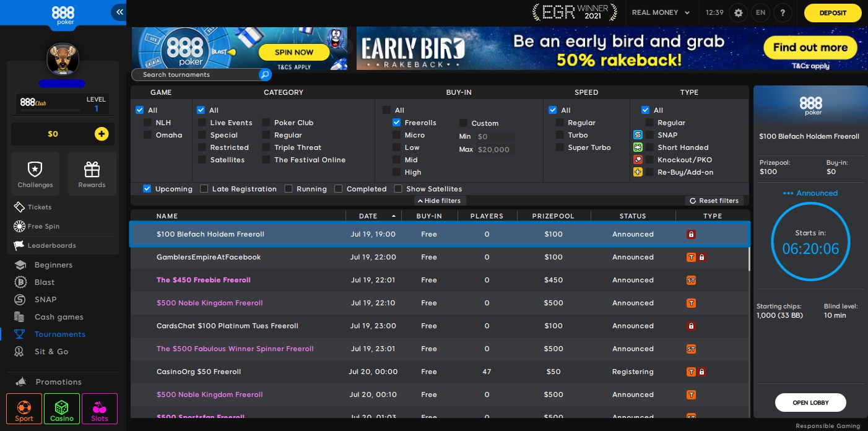The height and width of the screenshot is (431, 868).
Task: Collapse filters with Hide filters
Action: click(x=440, y=201)
